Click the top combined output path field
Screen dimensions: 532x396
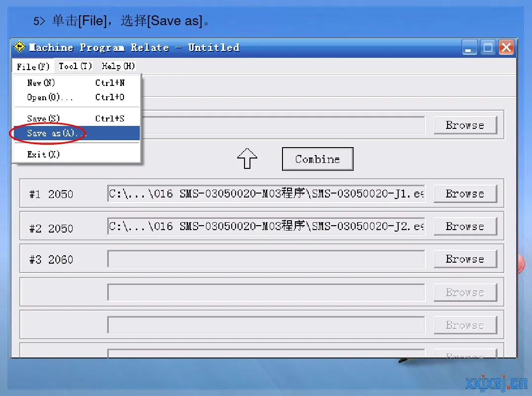[283, 125]
